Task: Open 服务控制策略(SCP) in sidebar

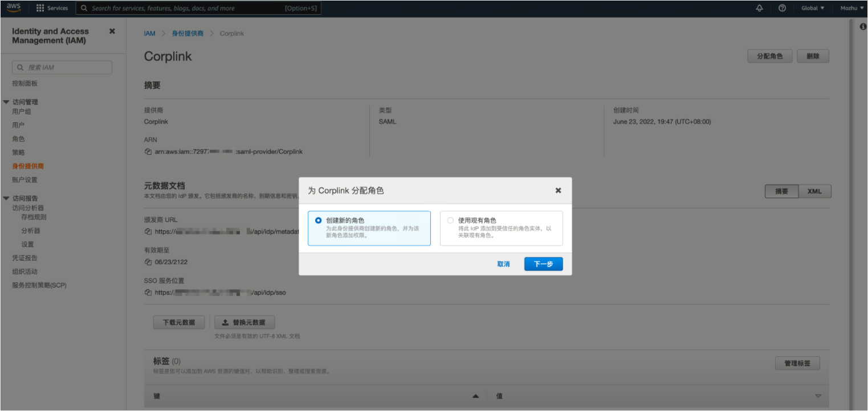Action: click(39, 285)
